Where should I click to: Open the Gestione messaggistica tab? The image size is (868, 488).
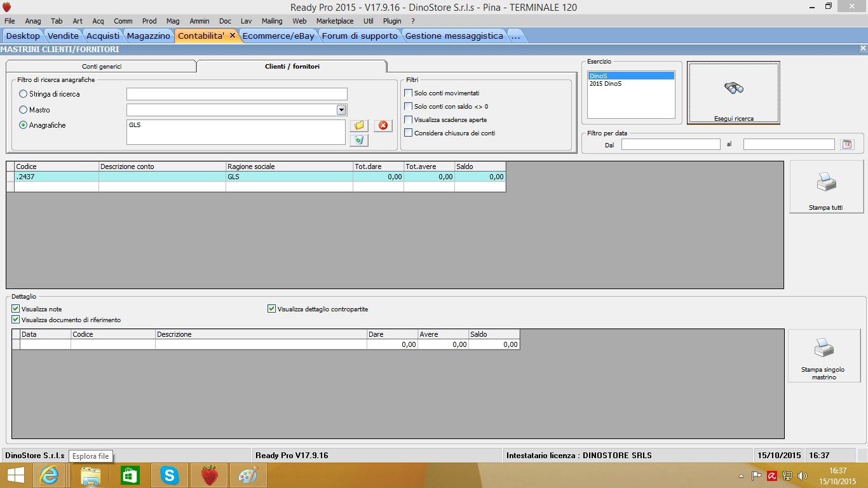click(454, 36)
